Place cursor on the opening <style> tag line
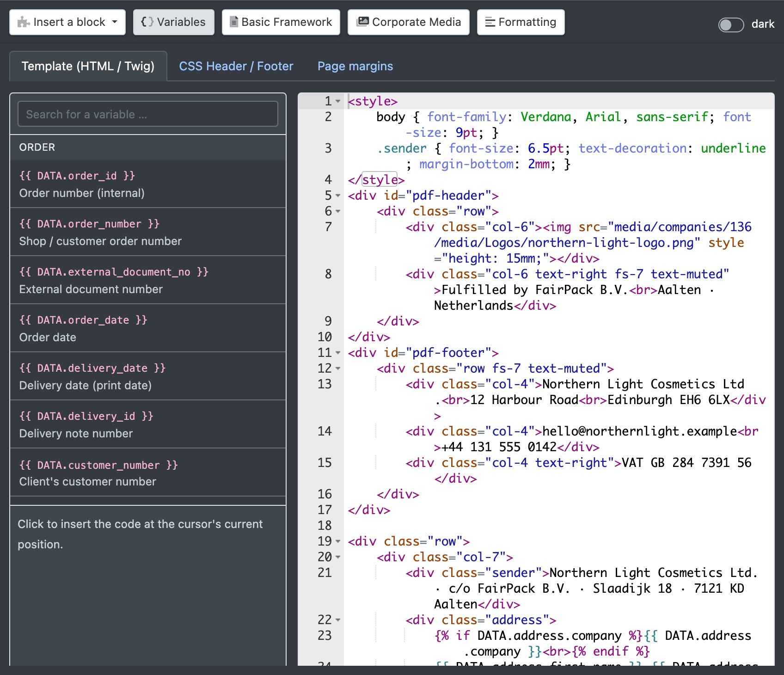Screen dimensions: 784x675 point(559,101)
